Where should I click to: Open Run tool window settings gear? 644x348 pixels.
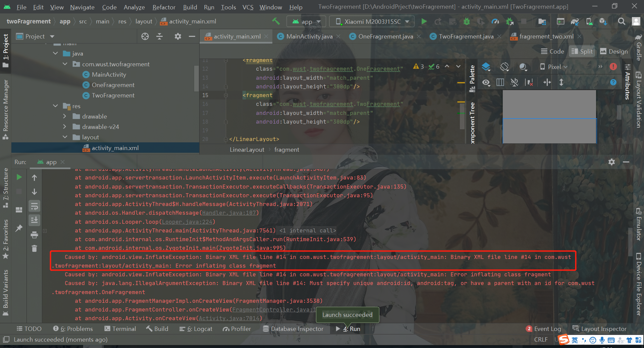[612, 162]
